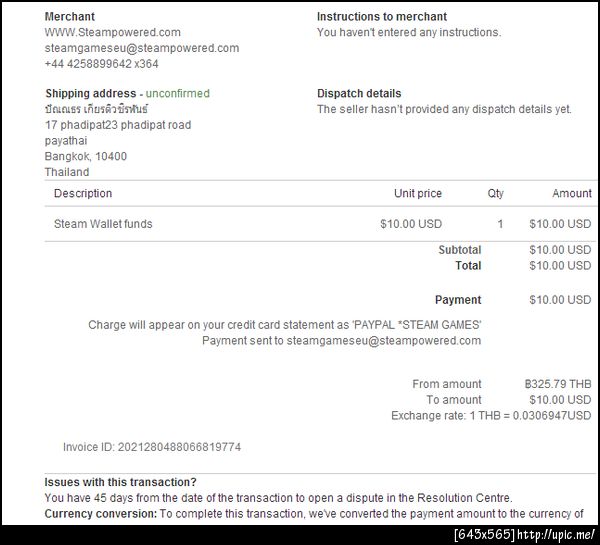Click the 'Merchant' heading
Image resolution: width=600 pixels, height=545 pixels.
pos(70,16)
